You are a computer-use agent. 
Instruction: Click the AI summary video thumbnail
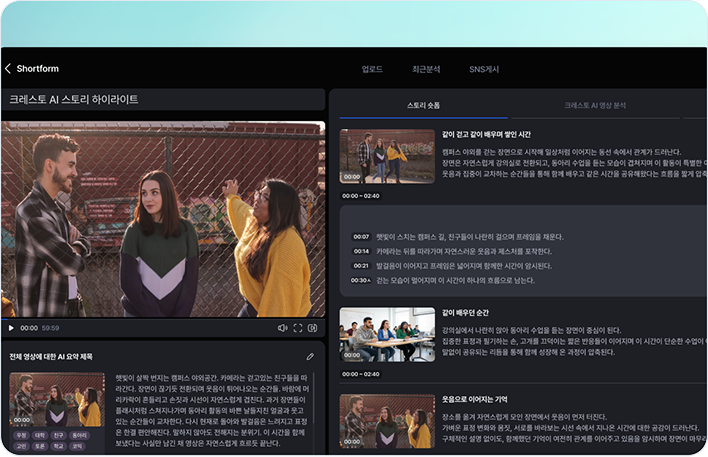tap(57, 400)
